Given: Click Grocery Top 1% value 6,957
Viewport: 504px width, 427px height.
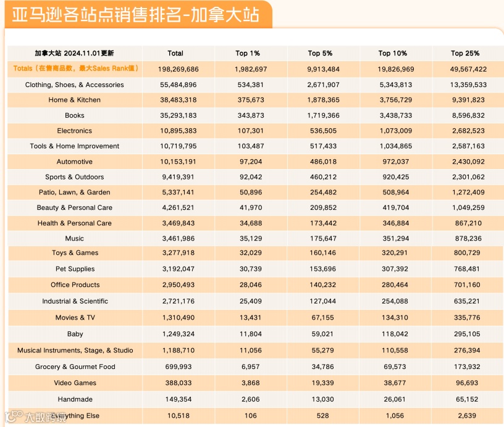Looking at the screenshot, I should tap(251, 367).
